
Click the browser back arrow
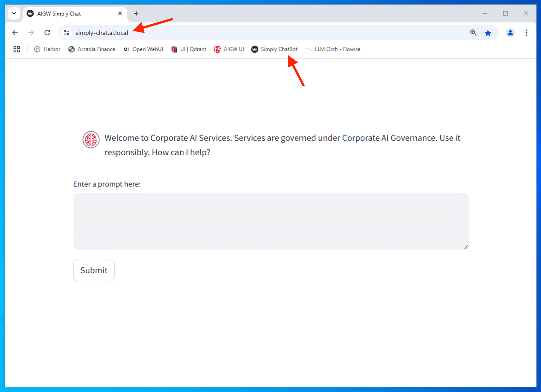(15, 33)
